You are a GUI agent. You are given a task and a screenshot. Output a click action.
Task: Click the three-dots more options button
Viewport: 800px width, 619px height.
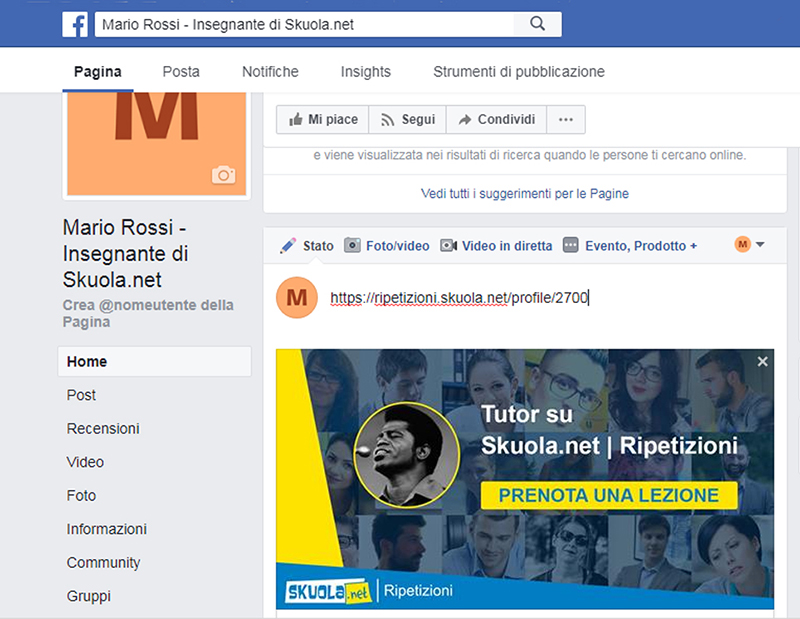tap(565, 120)
